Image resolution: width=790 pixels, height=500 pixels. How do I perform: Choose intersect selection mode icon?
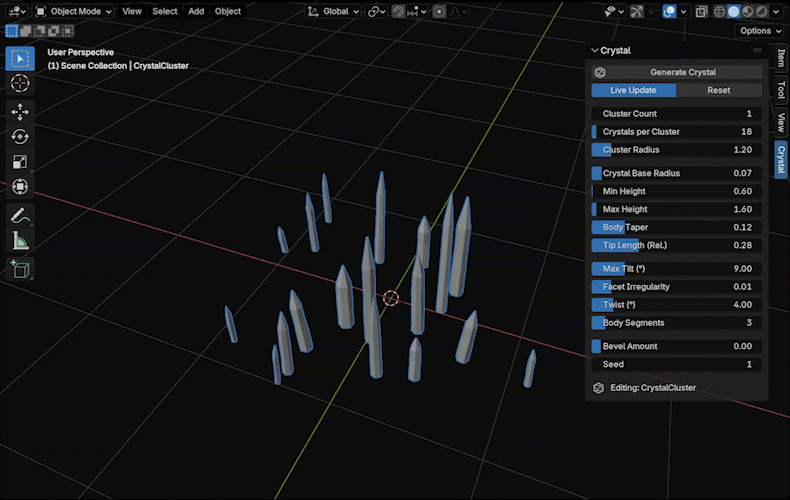(67, 31)
